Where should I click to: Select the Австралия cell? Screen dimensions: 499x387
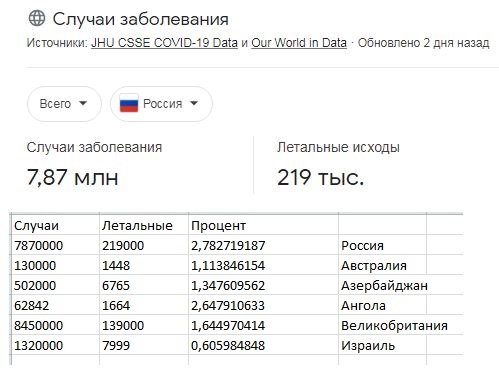pos(382,265)
